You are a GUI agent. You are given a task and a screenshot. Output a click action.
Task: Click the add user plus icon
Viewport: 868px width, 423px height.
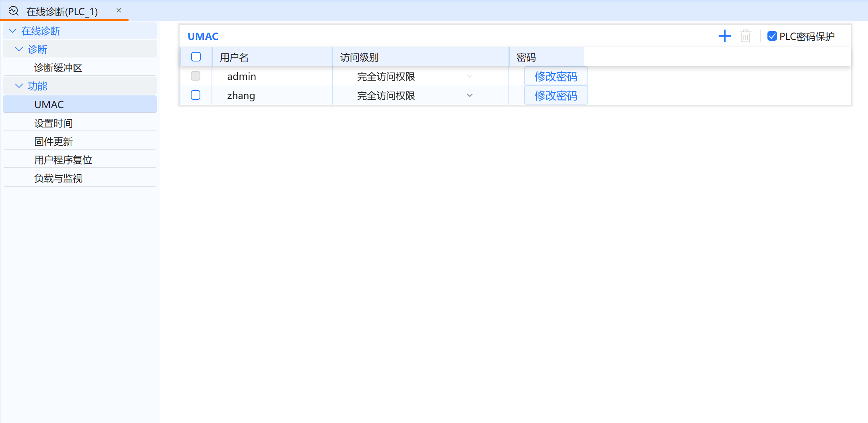pyautogui.click(x=724, y=36)
